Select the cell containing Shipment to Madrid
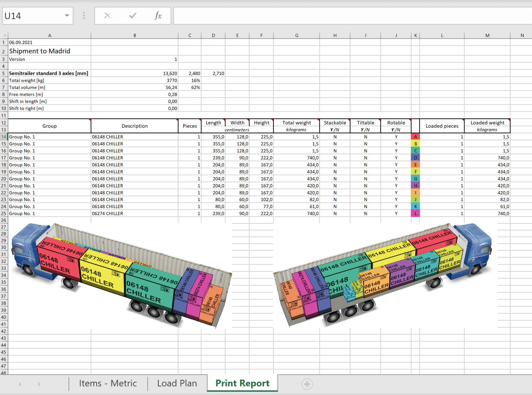The width and height of the screenshot is (532, 395). tap(39, 51)
